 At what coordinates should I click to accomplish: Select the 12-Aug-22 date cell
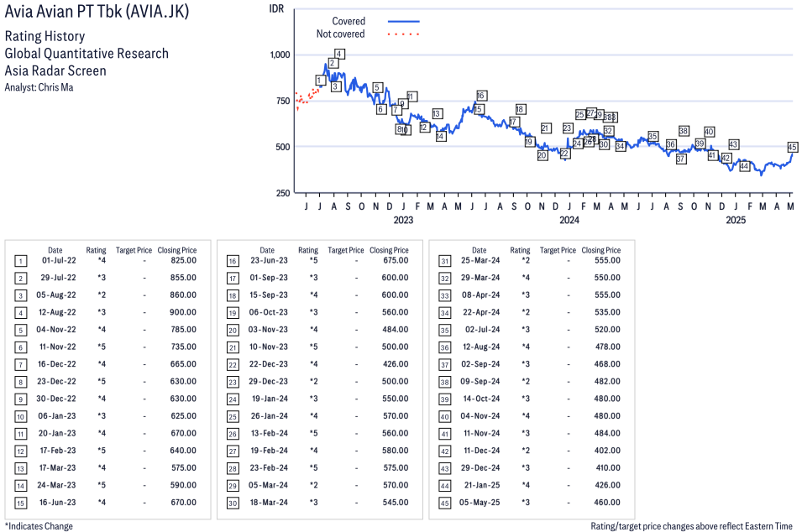pos(56,312)
